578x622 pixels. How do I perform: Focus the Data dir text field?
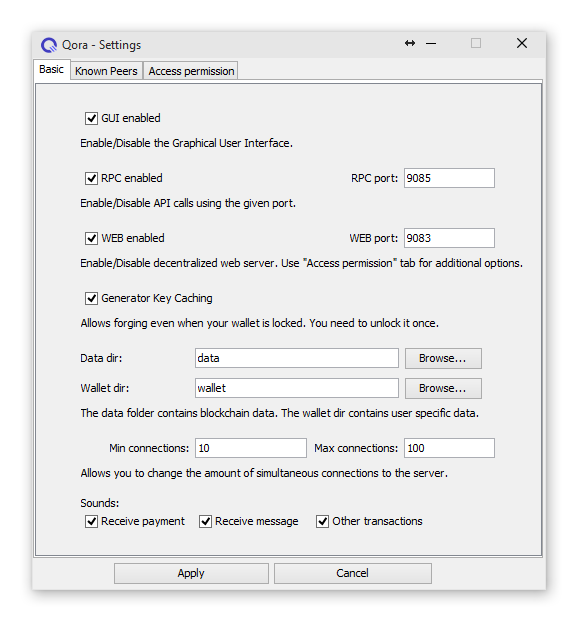click(x=297, y=358)
